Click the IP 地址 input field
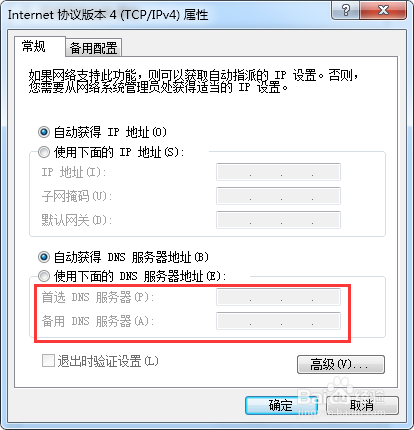The image size is (414, 430). pyautogui.click(x=278, y=172)
